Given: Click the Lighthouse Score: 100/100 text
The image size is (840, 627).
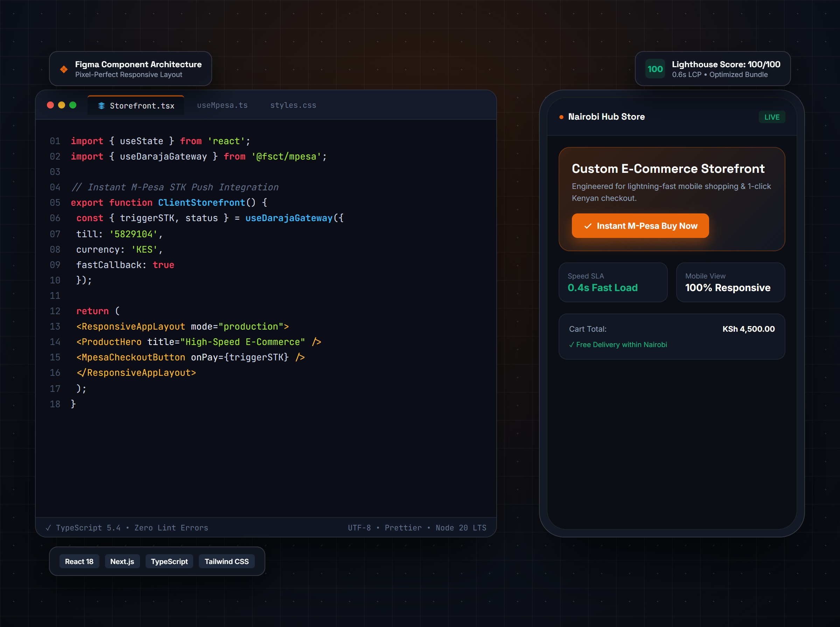Looking at the screenshot, I should (x=726, y=64).
